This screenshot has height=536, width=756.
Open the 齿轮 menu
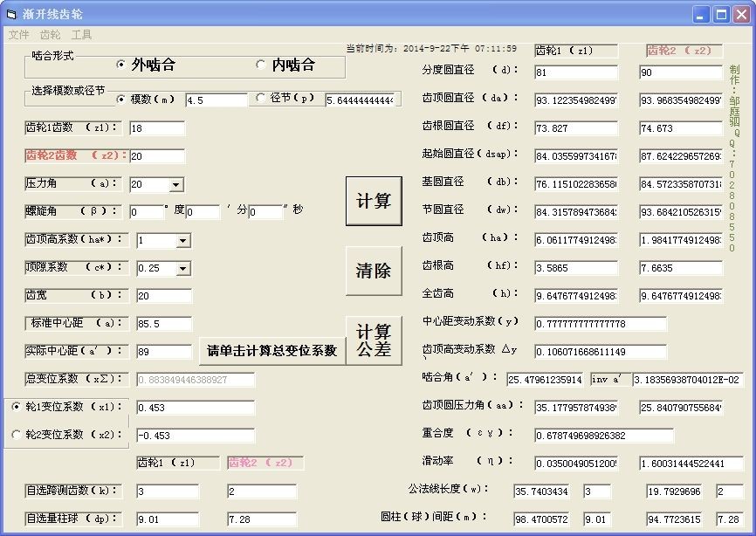50,35
